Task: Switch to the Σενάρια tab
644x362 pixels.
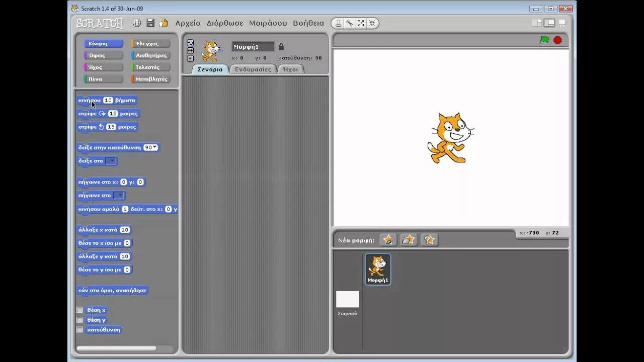Action: coord(210,69)
